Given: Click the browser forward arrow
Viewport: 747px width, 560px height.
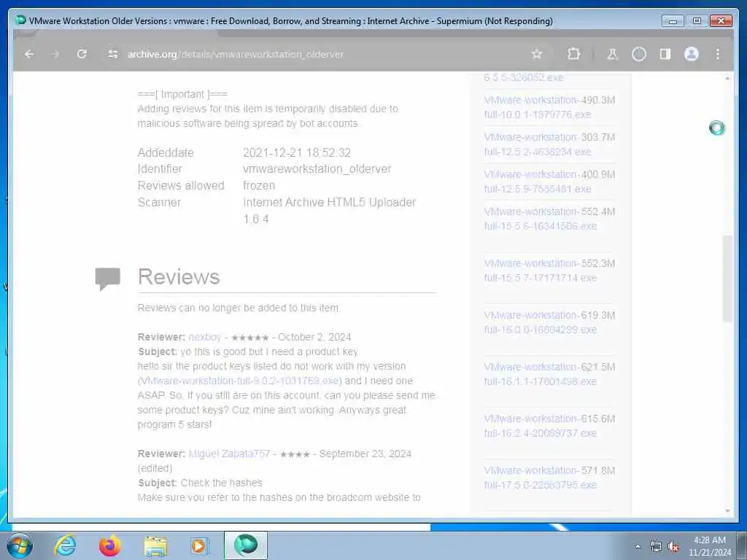Looking at the screenshot, I should coord(55,54).
